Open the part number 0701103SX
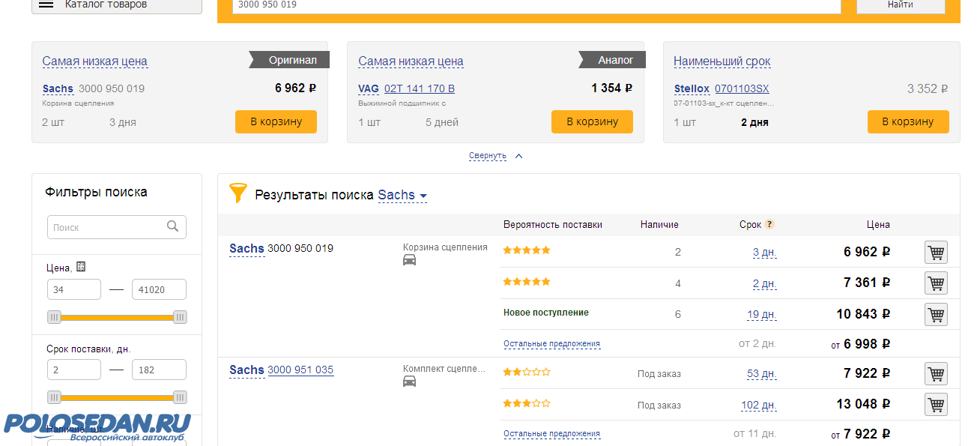This screenshot has height=446, width=980. pyautogui.click(x=742, y=88)
